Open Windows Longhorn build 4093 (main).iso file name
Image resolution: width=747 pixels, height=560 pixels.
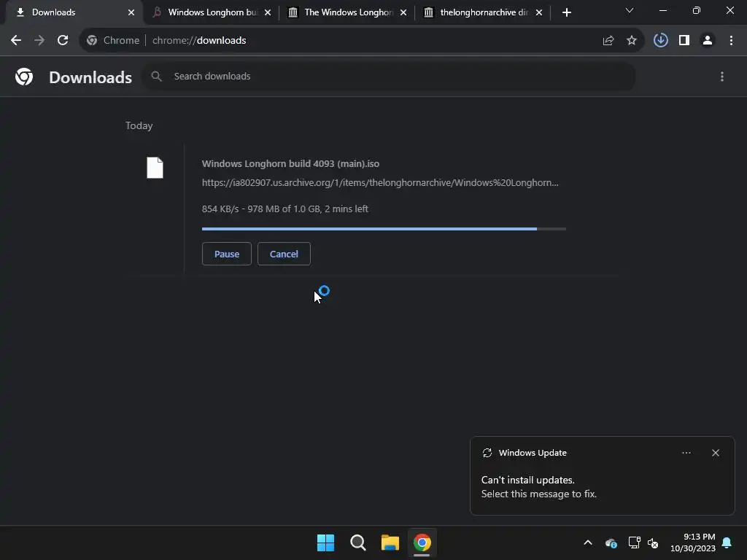[290, 164]
